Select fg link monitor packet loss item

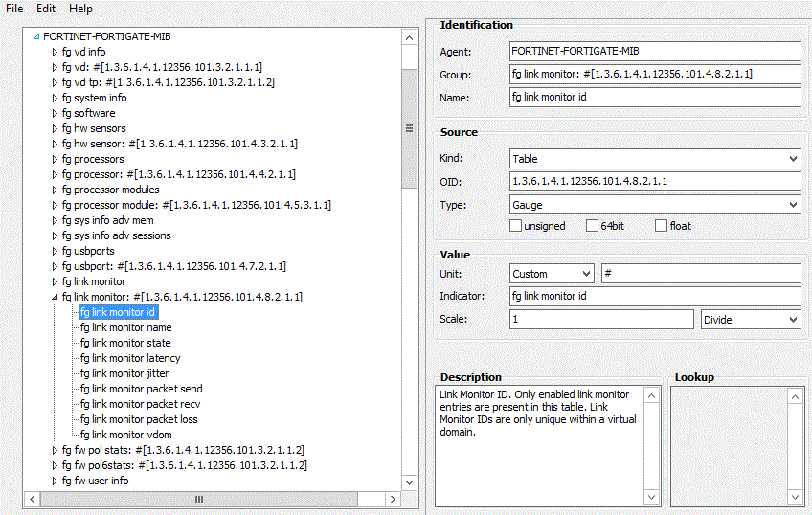click(139, 419)
